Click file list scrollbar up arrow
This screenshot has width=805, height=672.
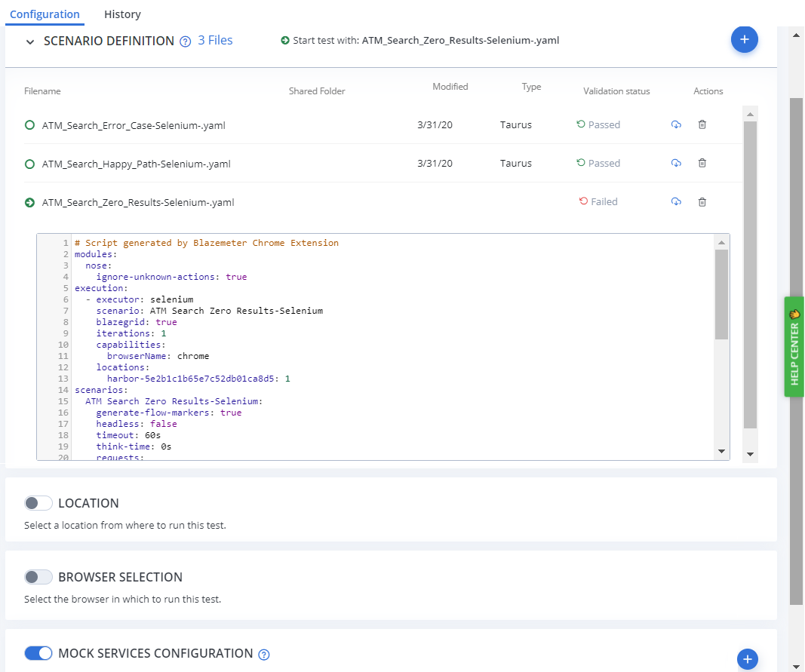[x=750, y=114]
